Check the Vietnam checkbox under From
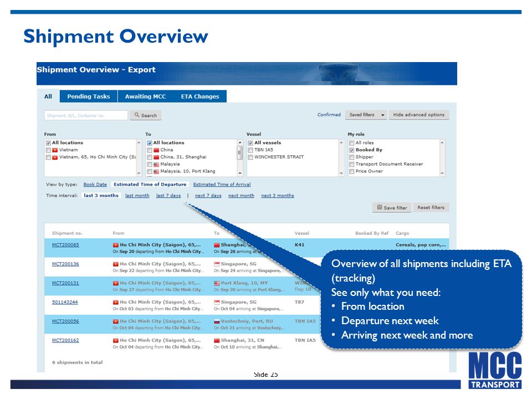Screen dimensions: 532x399 [x=48, y=150]
